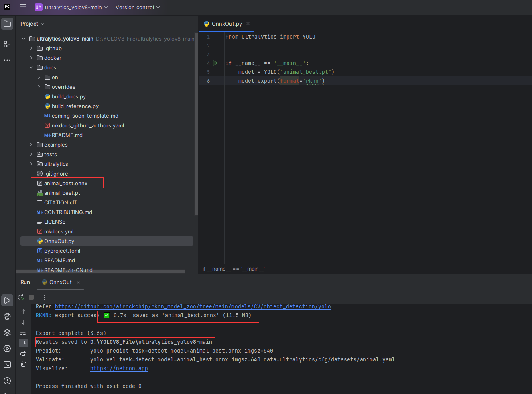The image size is (532, 394).
Task: Open the netron.app link
Action: point(119,368)
